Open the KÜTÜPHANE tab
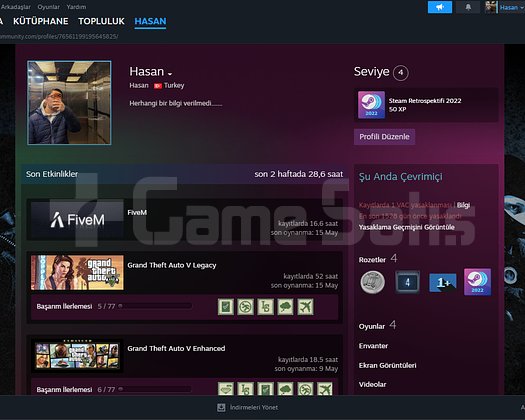Image resolution: width=525 pixels, height=420 pixels. [41, 21]
